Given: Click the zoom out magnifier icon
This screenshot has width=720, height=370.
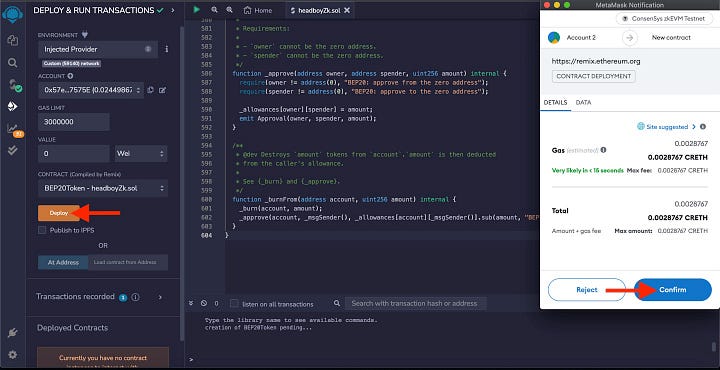Looking at the screenshot, I should click(214, 10).
